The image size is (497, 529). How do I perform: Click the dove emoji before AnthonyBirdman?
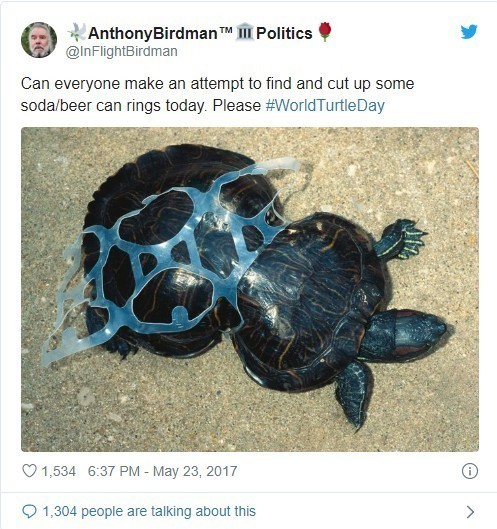pos(77,32)
